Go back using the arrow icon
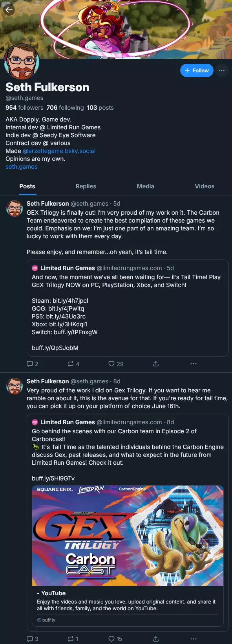The width and height of the screenshot is (232, 644). (x=9, y=9)
